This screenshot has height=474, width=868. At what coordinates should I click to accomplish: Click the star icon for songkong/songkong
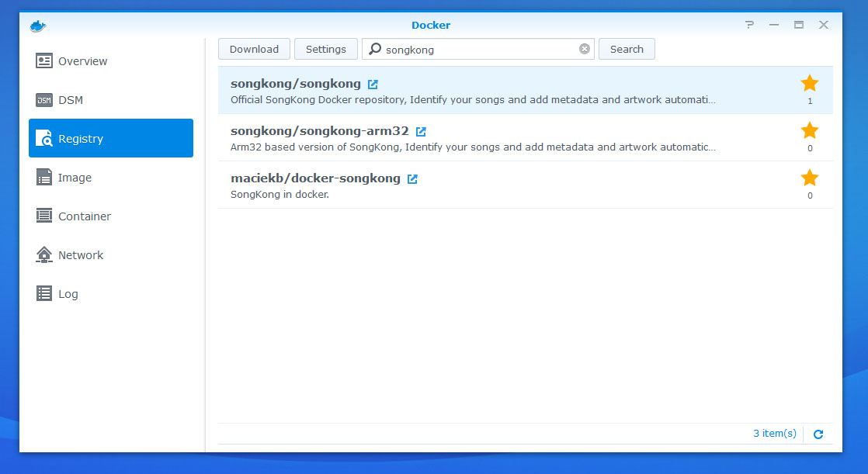(x=810, y=84)
